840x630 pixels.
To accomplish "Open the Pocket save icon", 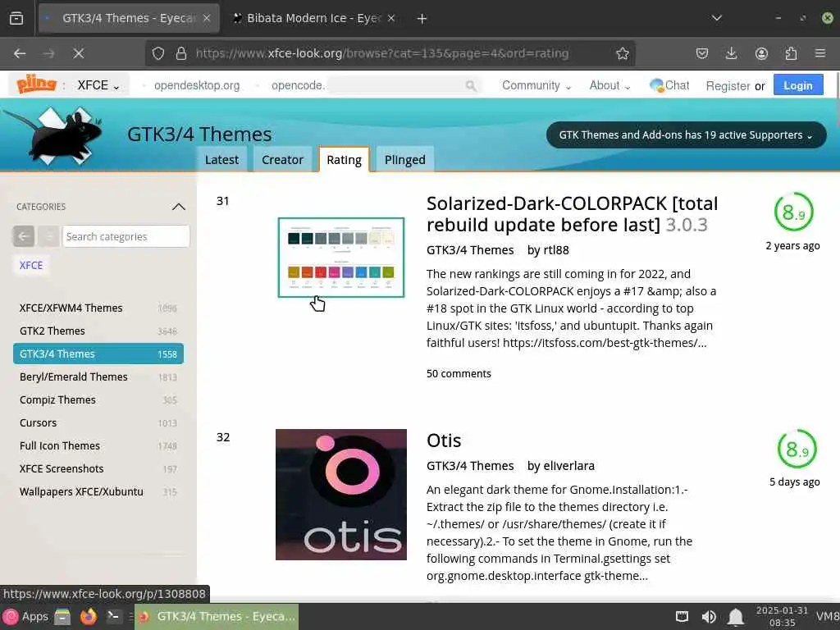I will click(x=702, y=53).
